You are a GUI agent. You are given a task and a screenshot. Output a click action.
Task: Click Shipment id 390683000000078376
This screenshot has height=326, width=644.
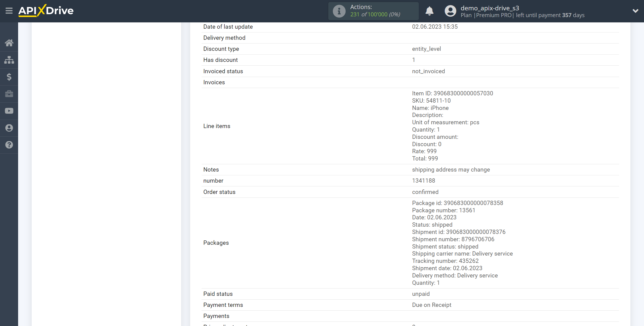click(x=459, y=232)
